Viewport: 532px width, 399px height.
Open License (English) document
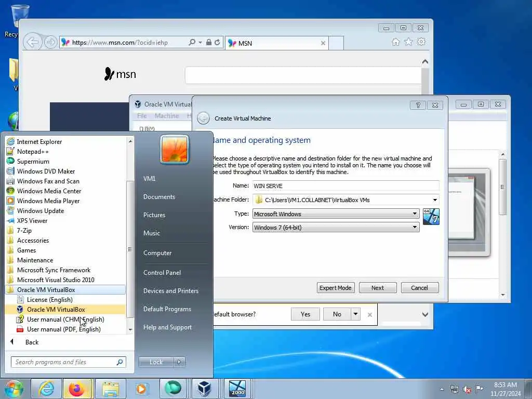pyautogui.click(x=49, y=299)
